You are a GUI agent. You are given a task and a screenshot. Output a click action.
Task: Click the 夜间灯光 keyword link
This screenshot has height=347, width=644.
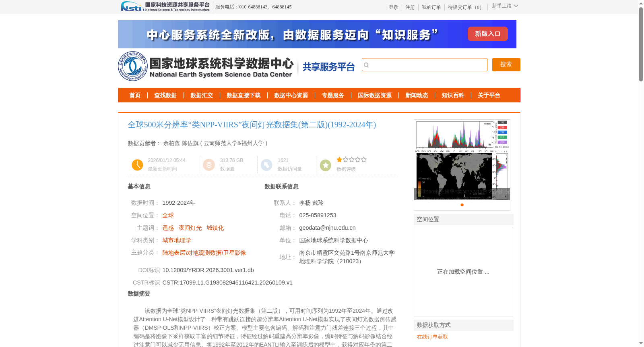pyautogui.click(x=190, y=228)
